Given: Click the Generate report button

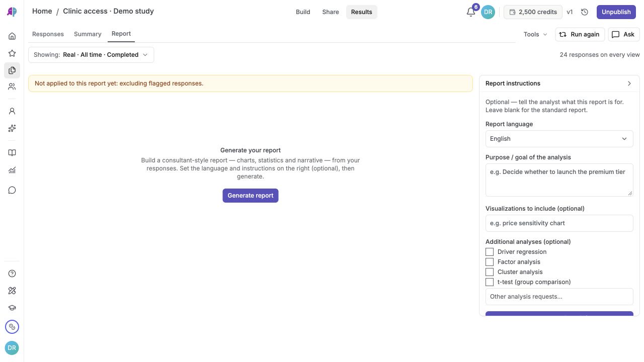Looking at the screenshot, I should [251, 196].
